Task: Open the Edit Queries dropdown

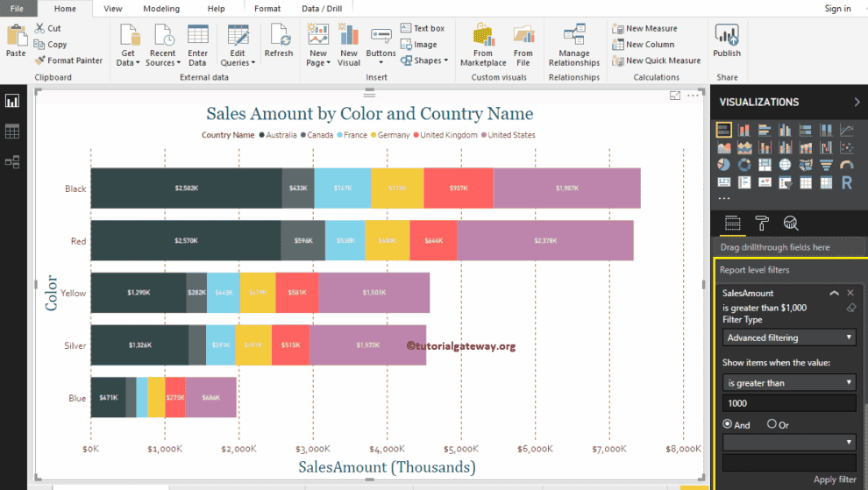Action: click(x=238, y=58)
